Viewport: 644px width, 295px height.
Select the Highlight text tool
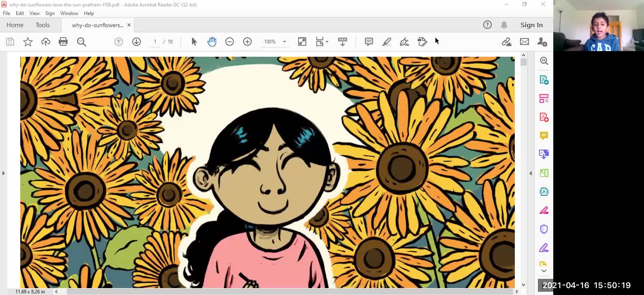tap(387, 42)
